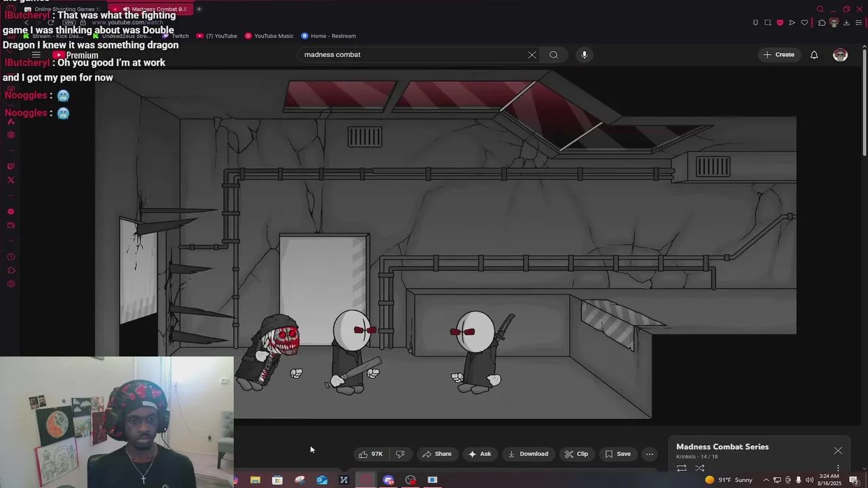Viewport: 868px width, 488px height.
Task: Open YouTube account avatar menu
Action: [x=840, y=55]
